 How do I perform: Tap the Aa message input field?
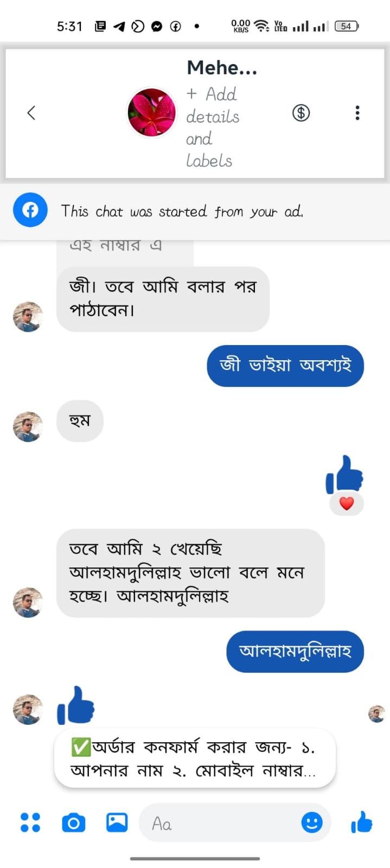(x=217, y=822)
